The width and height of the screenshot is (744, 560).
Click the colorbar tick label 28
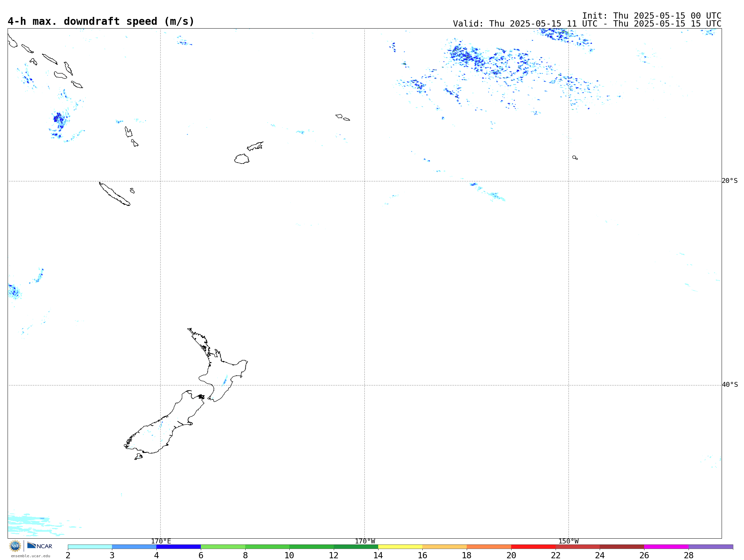689,555
